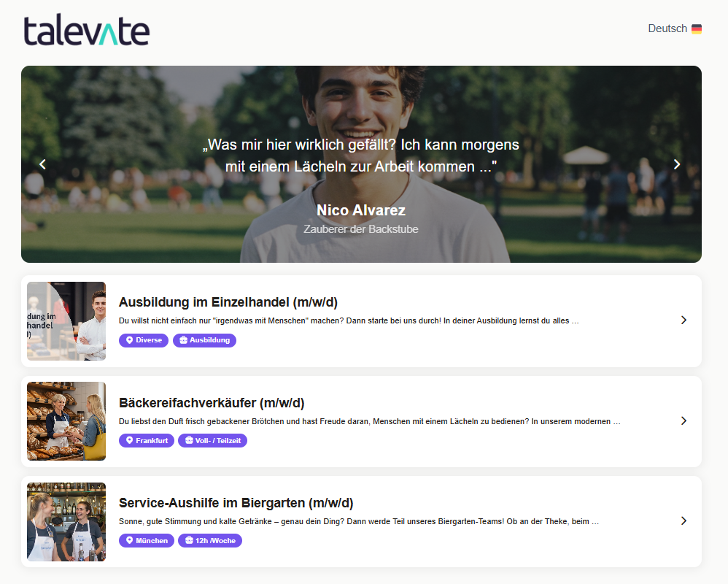This screenshot has height=584, width=728.
Task: Click the retail Ausbildung card thumbnail
Action: click(66, 321)
